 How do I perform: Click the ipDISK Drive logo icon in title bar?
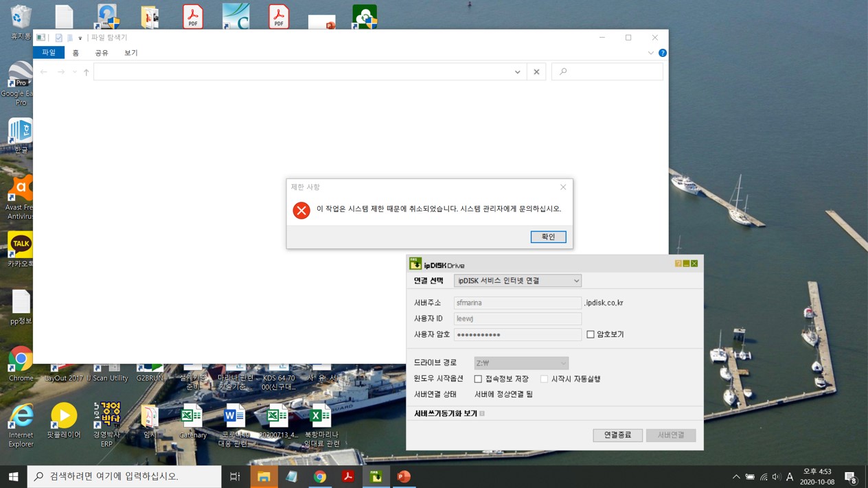tap(415, 264)
